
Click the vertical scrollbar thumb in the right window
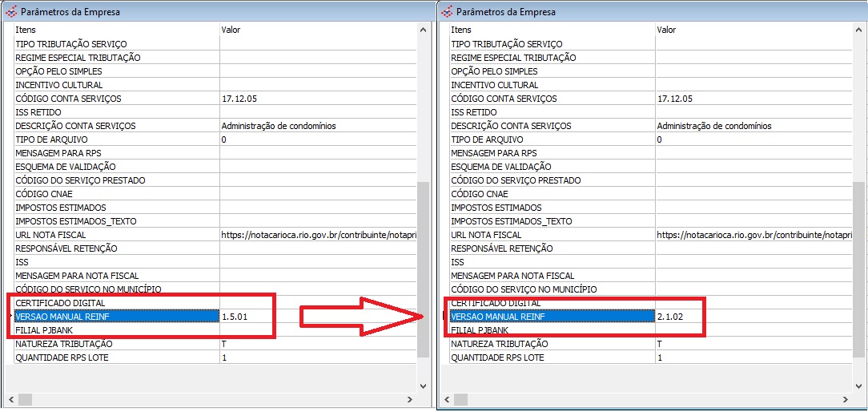859,269
